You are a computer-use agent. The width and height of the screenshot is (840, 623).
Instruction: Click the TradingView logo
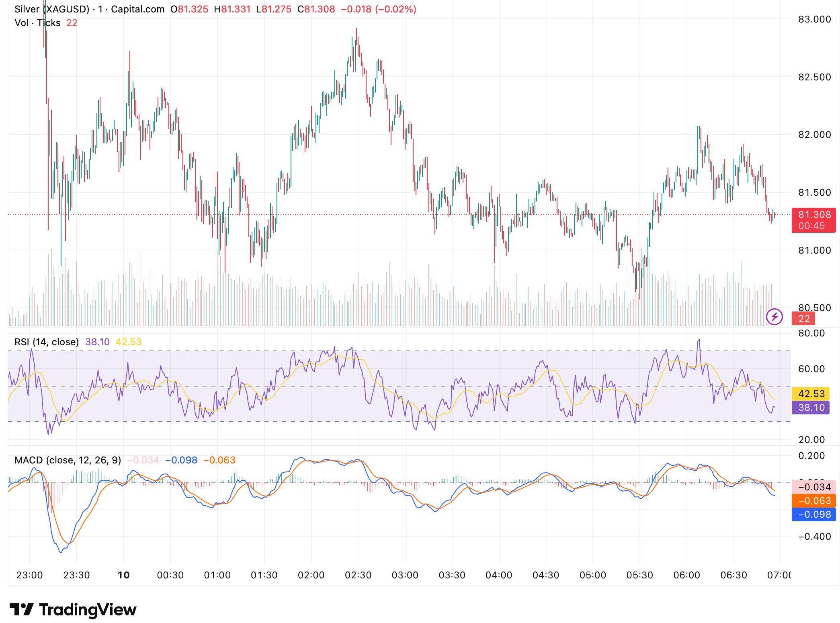pyautogui.click(x=72, y=609)
